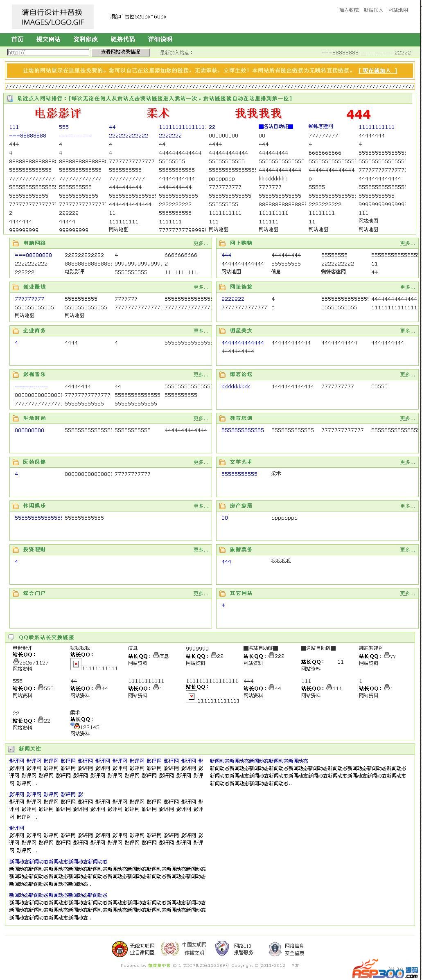
Task: Click the IMAGES/LOGO.GIF placeholder logo
Action: (52, 17)
